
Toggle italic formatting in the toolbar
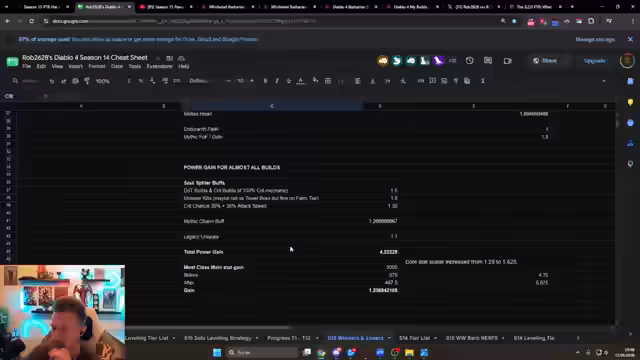277,81
